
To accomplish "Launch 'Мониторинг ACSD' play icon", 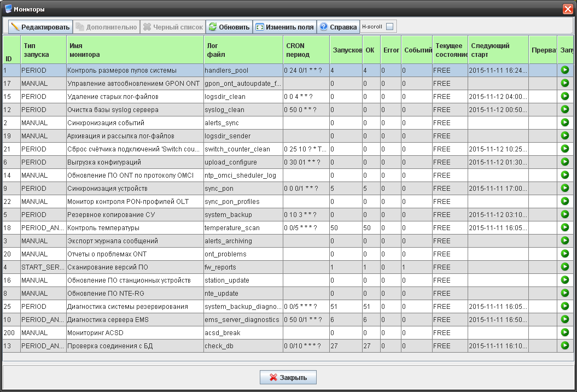I will point(565,332).
